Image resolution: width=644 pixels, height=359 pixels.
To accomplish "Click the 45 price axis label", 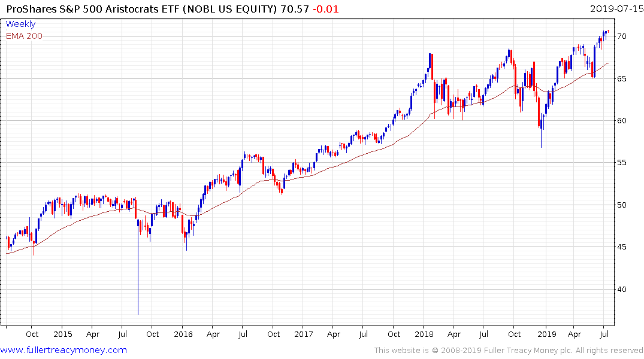I will [621, 247].
